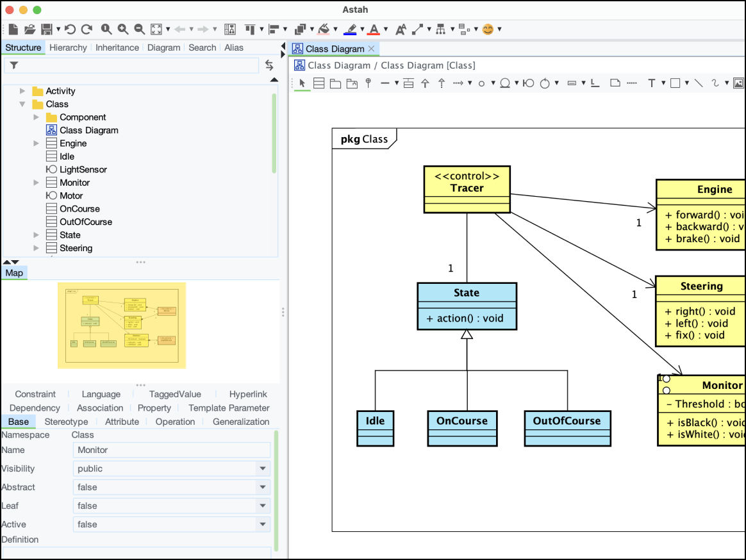Expand the Engine tree node
Viewport: 746px width, 560px height.
36,144
